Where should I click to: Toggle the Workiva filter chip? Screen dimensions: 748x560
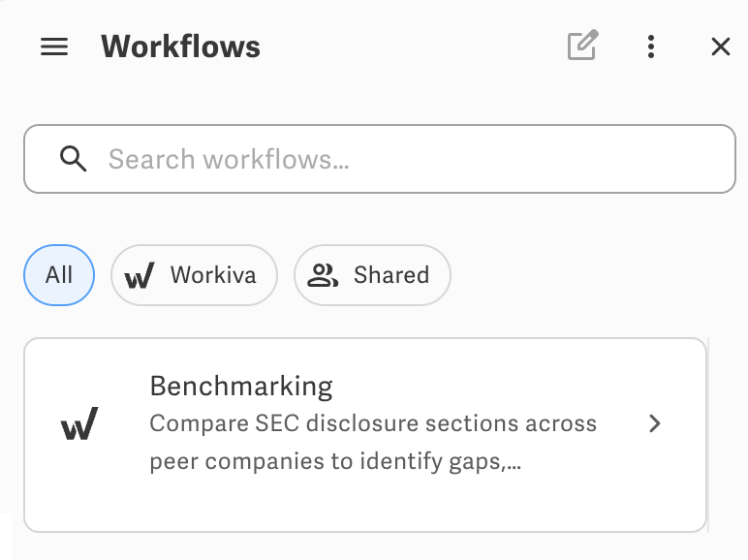click(x=194, y=275)
